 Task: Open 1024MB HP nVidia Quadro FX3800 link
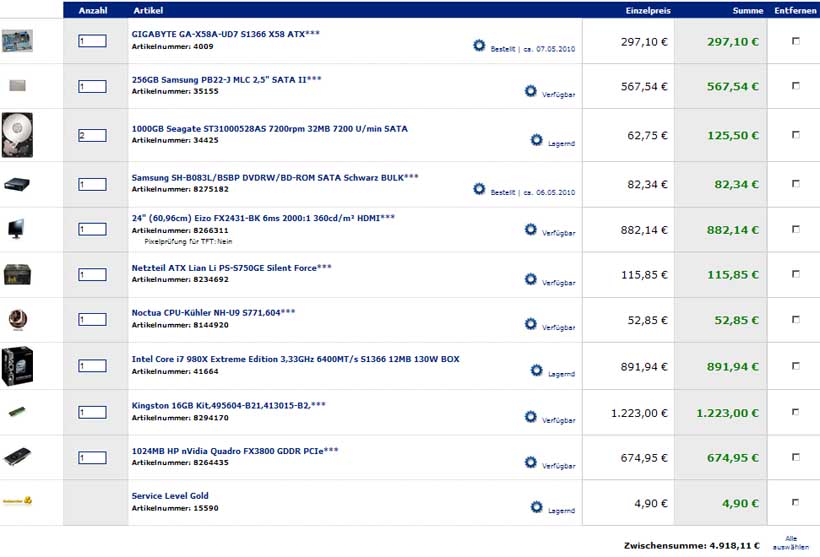[235, 451]
